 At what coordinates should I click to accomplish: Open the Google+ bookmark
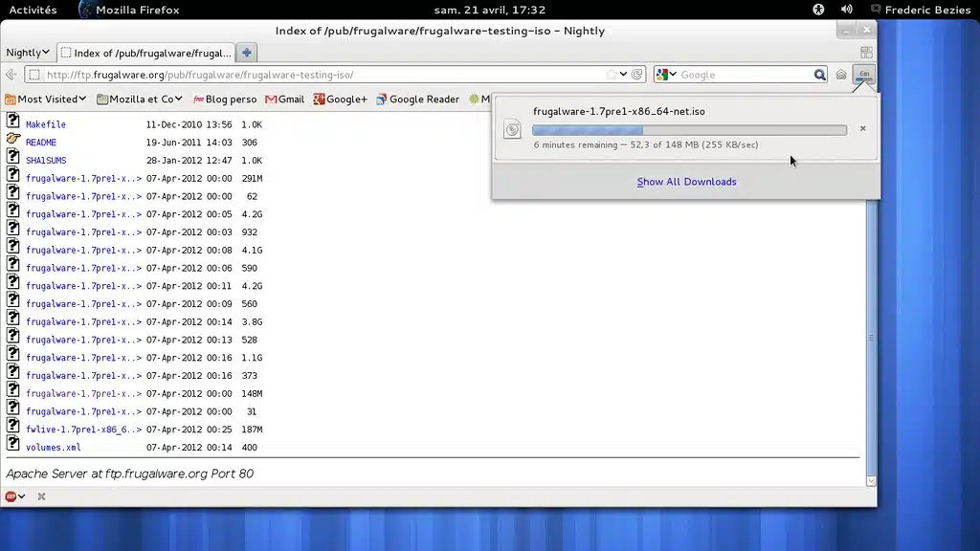tap(340, 99)
